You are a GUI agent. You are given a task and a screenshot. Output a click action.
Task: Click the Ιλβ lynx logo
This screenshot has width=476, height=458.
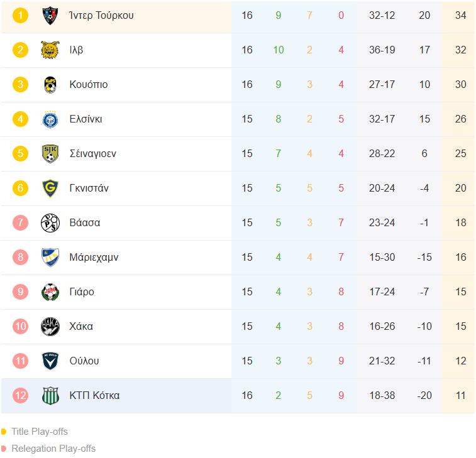coord(50,50)
